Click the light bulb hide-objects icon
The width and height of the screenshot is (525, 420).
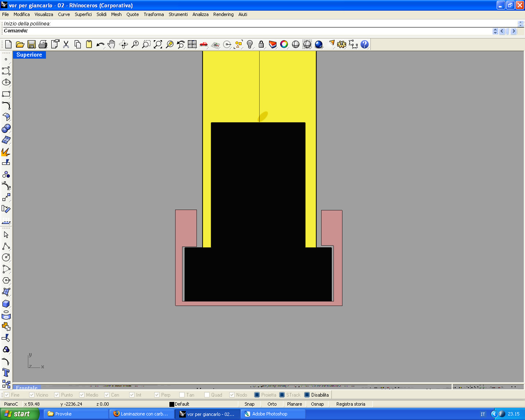[x=250, y=44]
